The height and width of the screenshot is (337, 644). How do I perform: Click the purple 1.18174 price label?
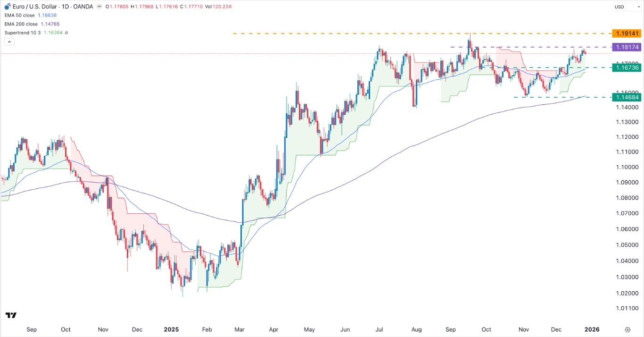[x=627, y=47]
